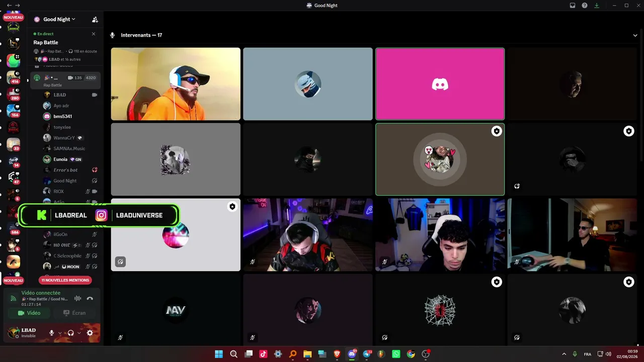Open microphone input options chevron
Screen dimensions: 644x362
click(x=60, y=333)
